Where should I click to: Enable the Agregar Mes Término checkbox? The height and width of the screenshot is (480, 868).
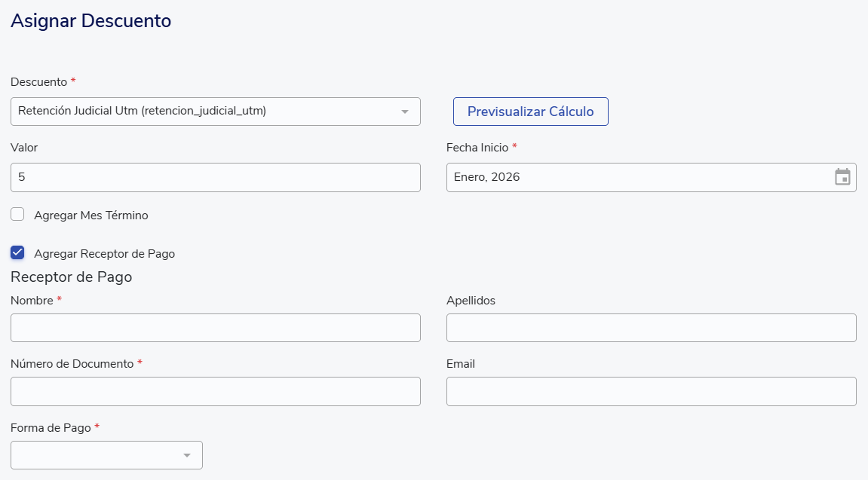click(17, 215)
